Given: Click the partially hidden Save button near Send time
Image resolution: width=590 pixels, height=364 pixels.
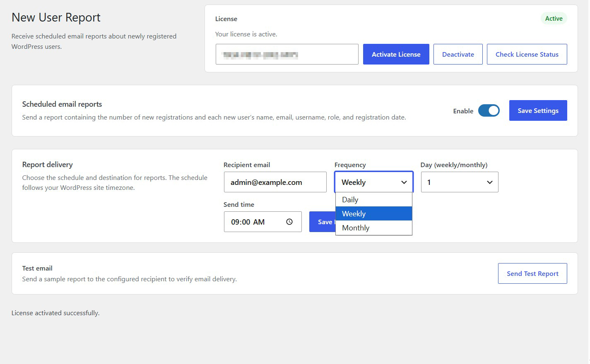Looking at the screenshot, I should [x=323, y=222].
